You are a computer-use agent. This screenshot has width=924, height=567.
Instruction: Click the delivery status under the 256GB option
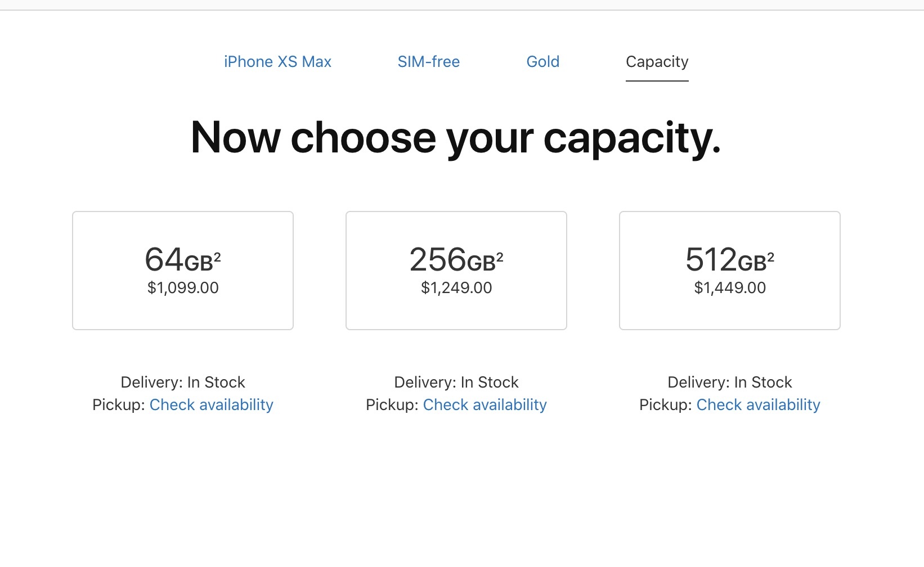(456, 382)
